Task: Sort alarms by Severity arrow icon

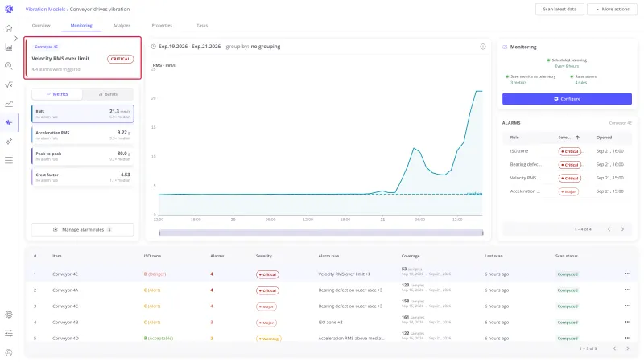Action: tap(577, 138)
